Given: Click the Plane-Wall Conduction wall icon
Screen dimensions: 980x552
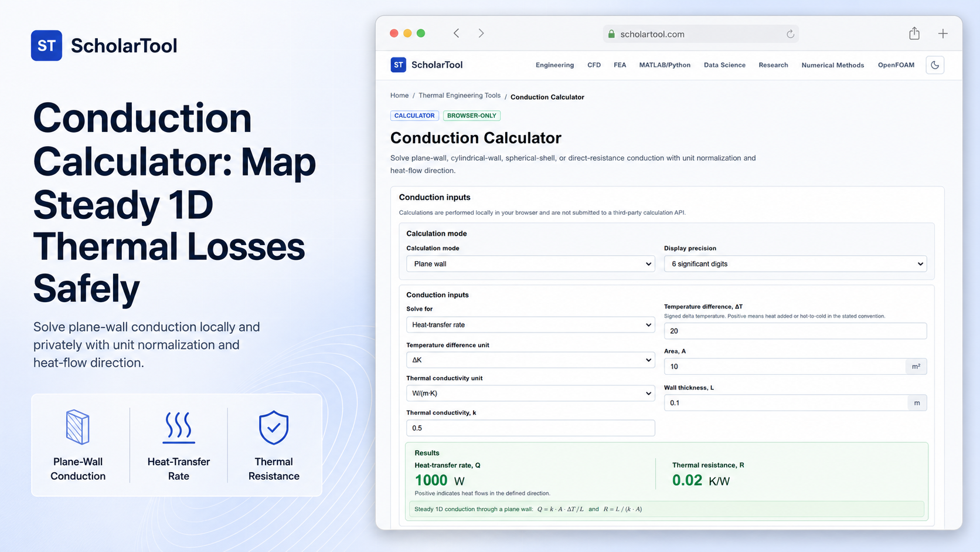Looking at the screenshot, I should point(78,427).
